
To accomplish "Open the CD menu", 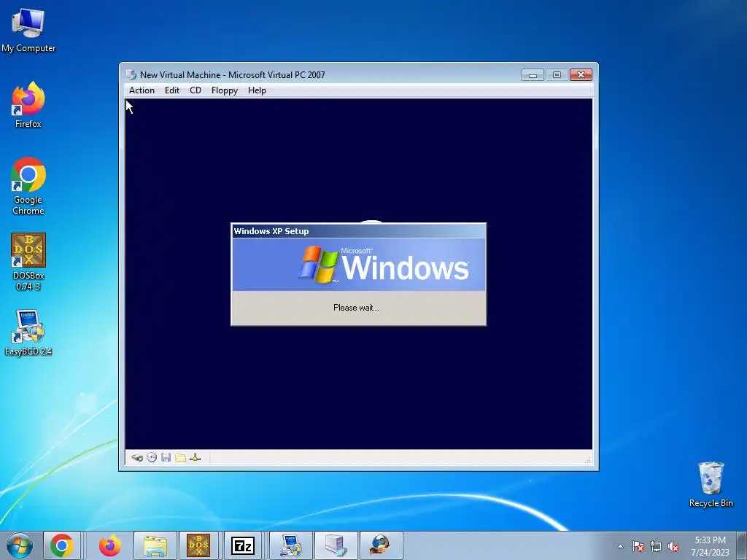I will pyautogui.click(x=196, y=90).
